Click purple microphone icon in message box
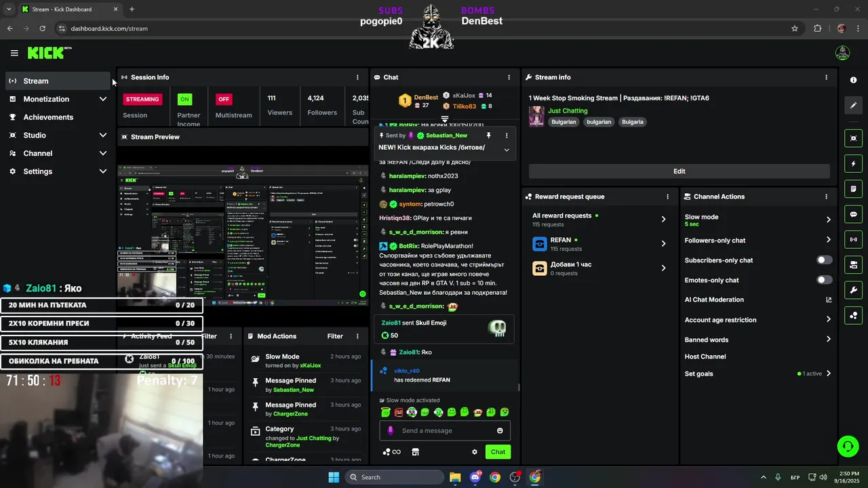This screenshot has width=868, height=488. 390,430
